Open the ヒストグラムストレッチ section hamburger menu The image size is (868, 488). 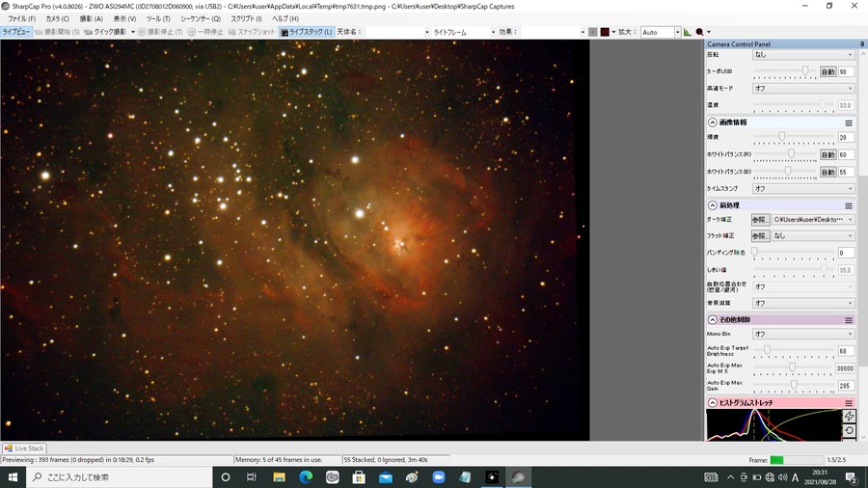(x=849, y=403)
